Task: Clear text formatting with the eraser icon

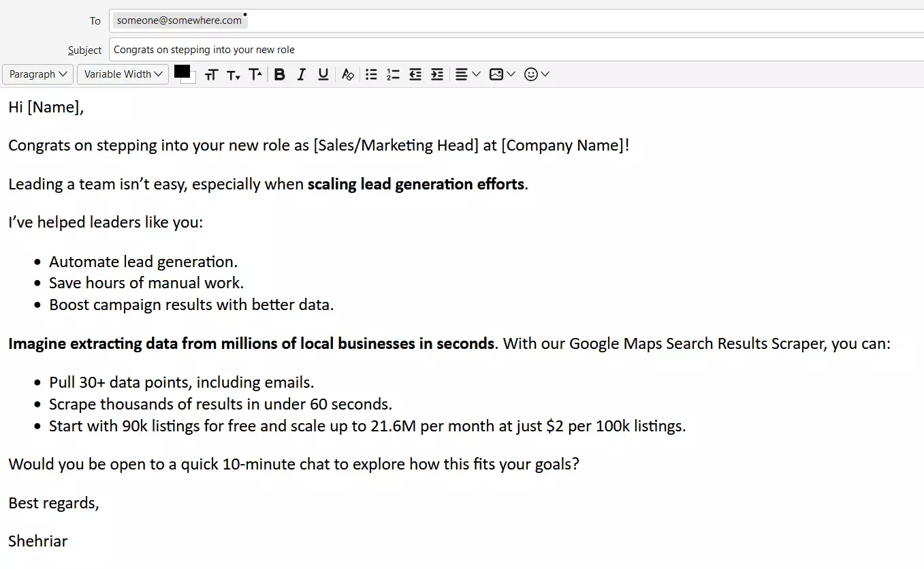Action: (347, 74)
